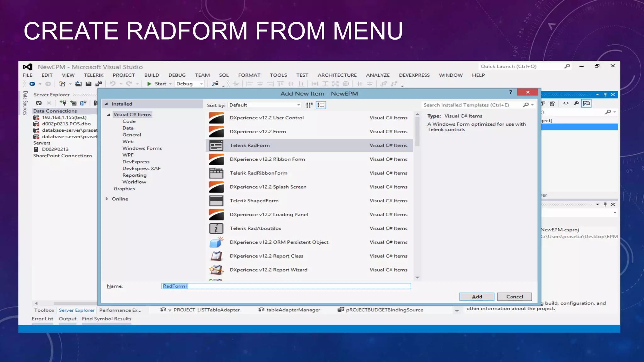Switch to small icons view

coord(309,105)
